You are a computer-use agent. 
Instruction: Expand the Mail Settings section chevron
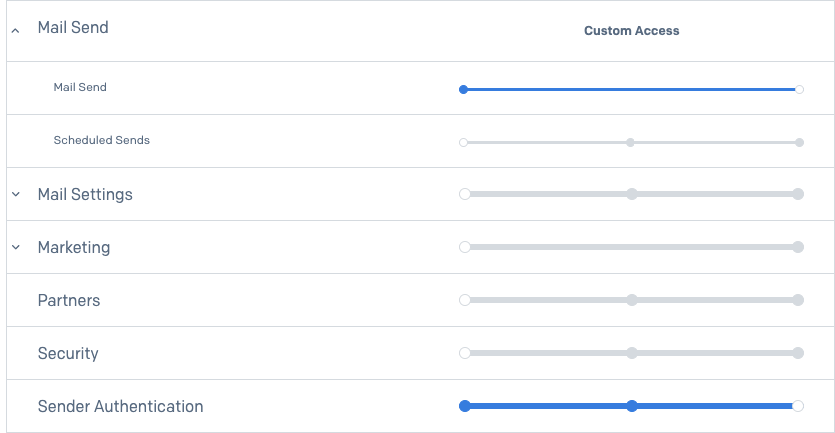pos(15,194)
